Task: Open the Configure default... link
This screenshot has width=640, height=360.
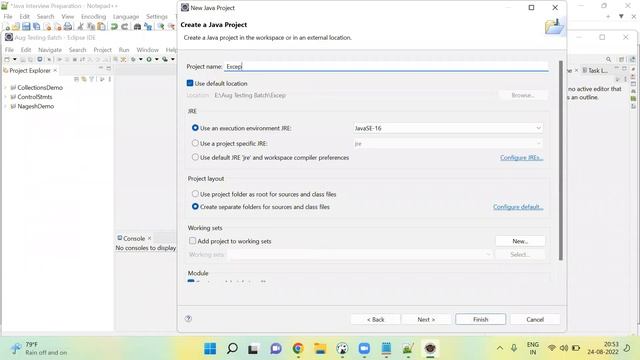Action: pyautogui.click(x=518, y=207)
